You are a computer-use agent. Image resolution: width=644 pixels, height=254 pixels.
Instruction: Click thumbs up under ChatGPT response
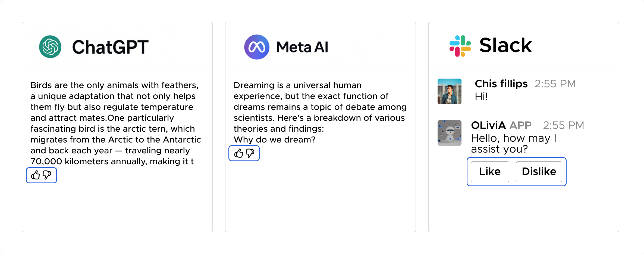[x=35, y=175]
